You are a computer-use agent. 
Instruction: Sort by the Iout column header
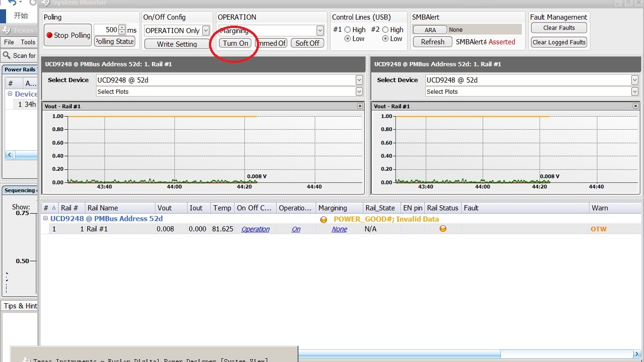click(x=199, y=208)
